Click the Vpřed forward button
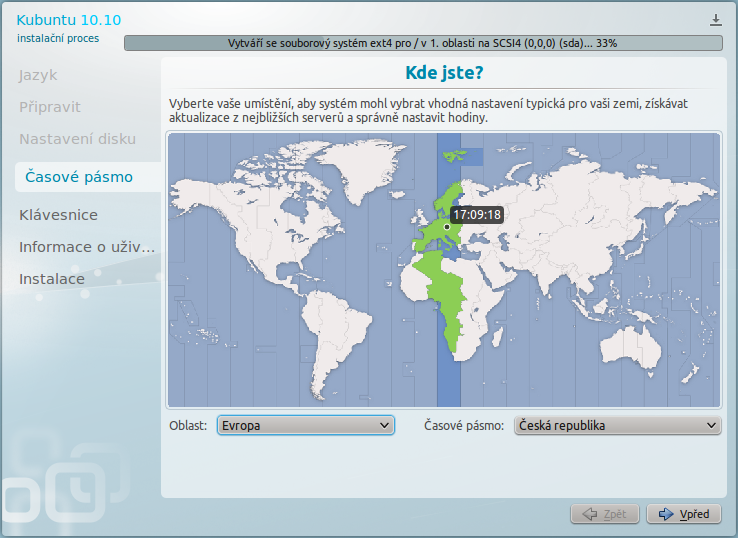 point(684,514)
